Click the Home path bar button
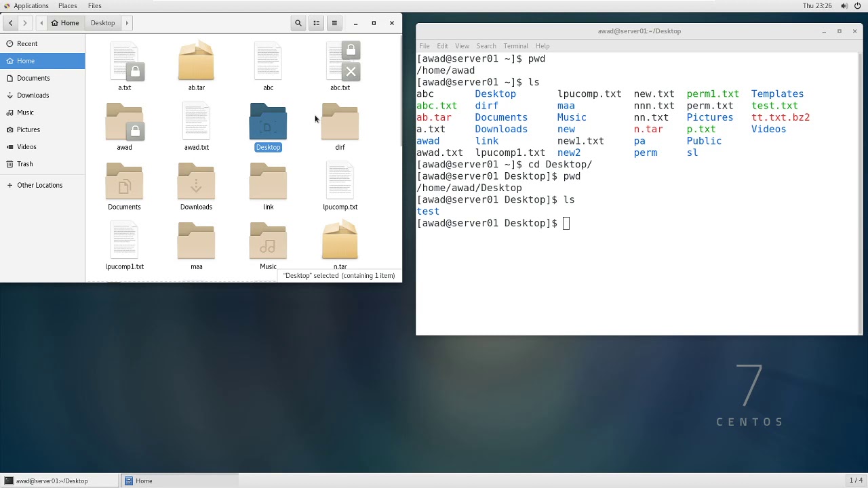The width and height of the screenshot is (868, 488). (65, 23)
